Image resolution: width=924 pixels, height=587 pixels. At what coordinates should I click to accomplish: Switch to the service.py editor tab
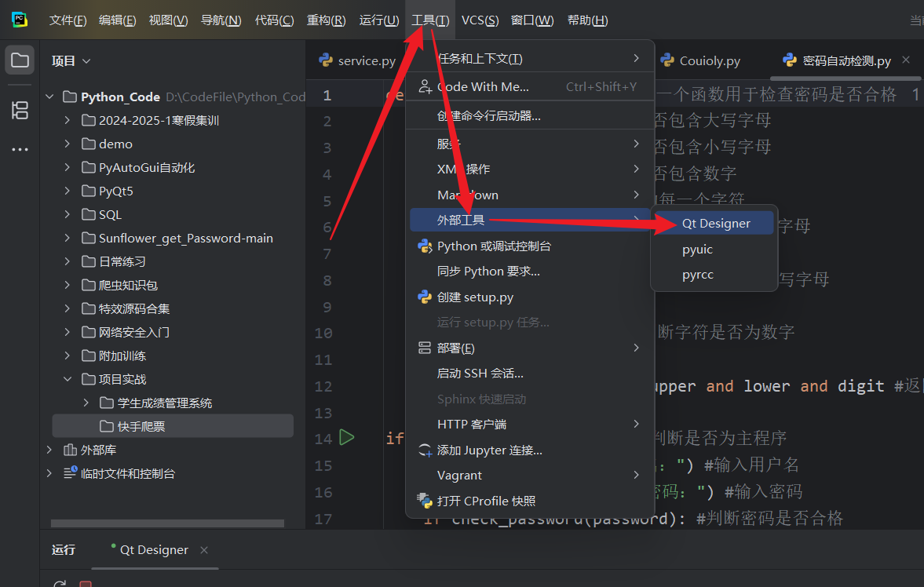click(x=357, y=60)
